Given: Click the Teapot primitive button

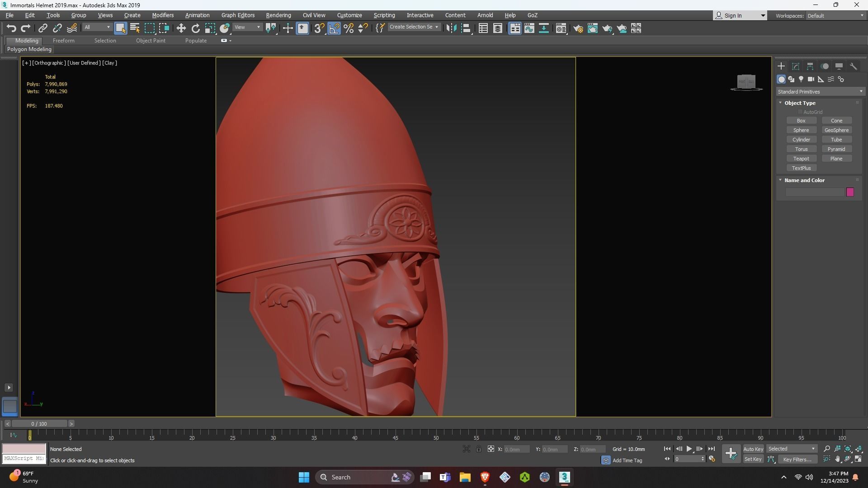Looking at the screenshot, I should pyautogui.click(x=801, y=159).
